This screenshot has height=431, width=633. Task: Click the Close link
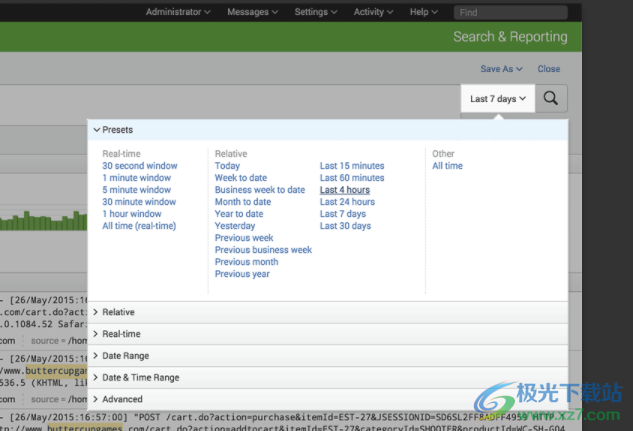pyautogui.click(x=549, y=69)
